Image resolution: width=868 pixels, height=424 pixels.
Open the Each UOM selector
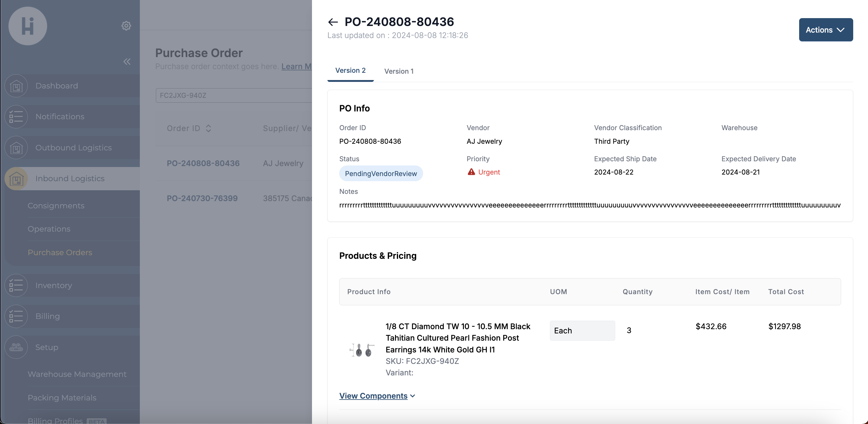pos(582,331)
